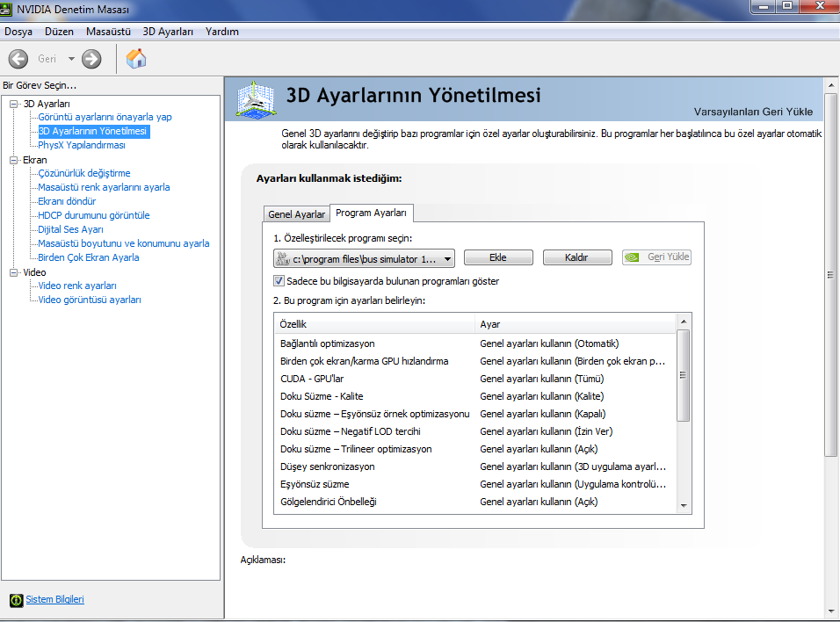This screenshot has height=622, width=840.
Task: Select the Eşyönsüz süzme row
Action: [x=475, y=484]
